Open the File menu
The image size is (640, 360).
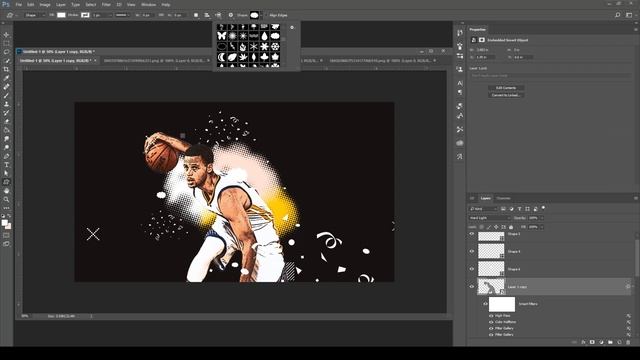pos(18,4)
